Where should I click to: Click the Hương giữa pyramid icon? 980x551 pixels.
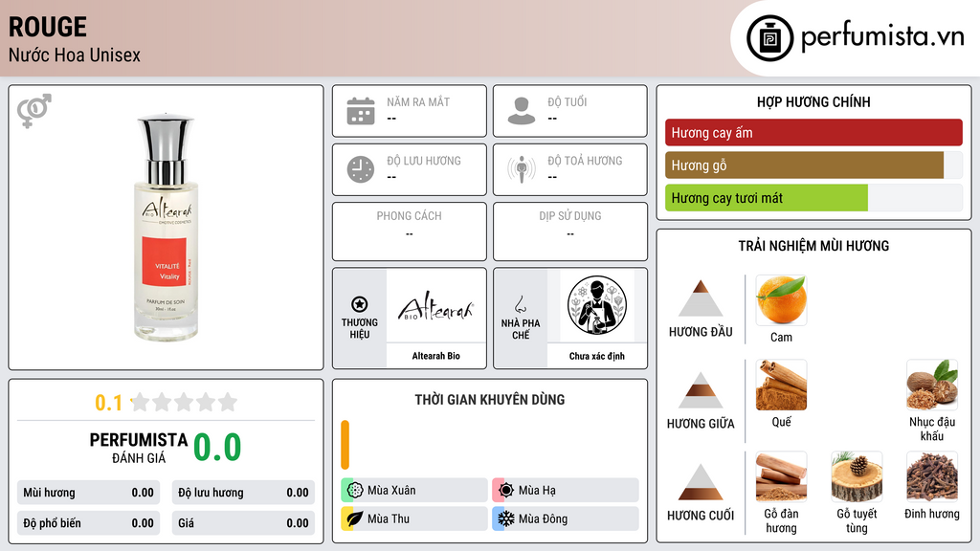(701, 390)
